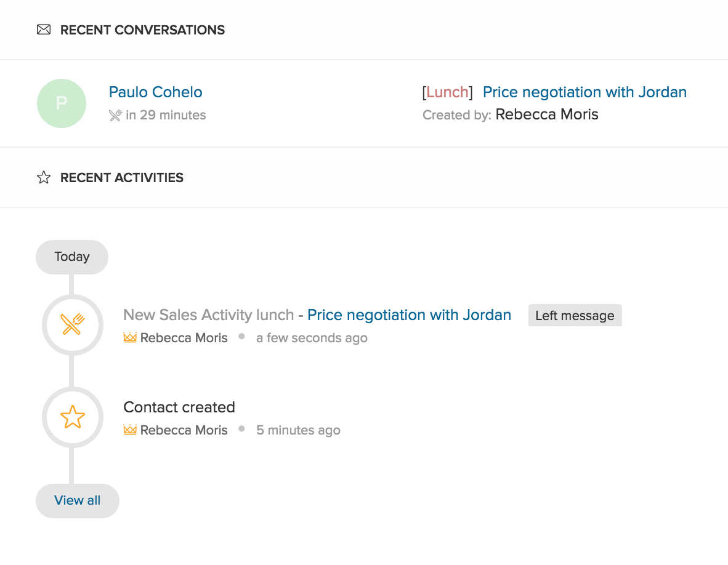Click Rebecca Moris under the lunch activity
Viewport: 728px width, 565px height.
pos(184,338)
